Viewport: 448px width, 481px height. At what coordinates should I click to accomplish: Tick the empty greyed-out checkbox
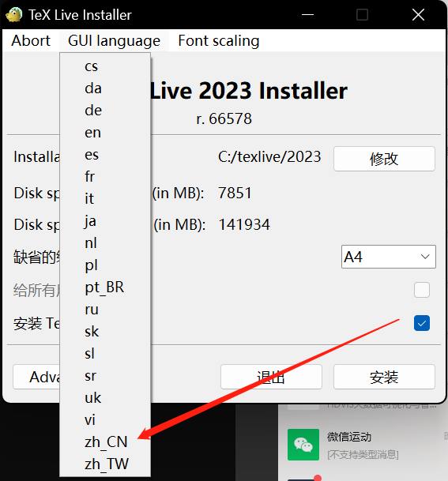tap(422, 290)
